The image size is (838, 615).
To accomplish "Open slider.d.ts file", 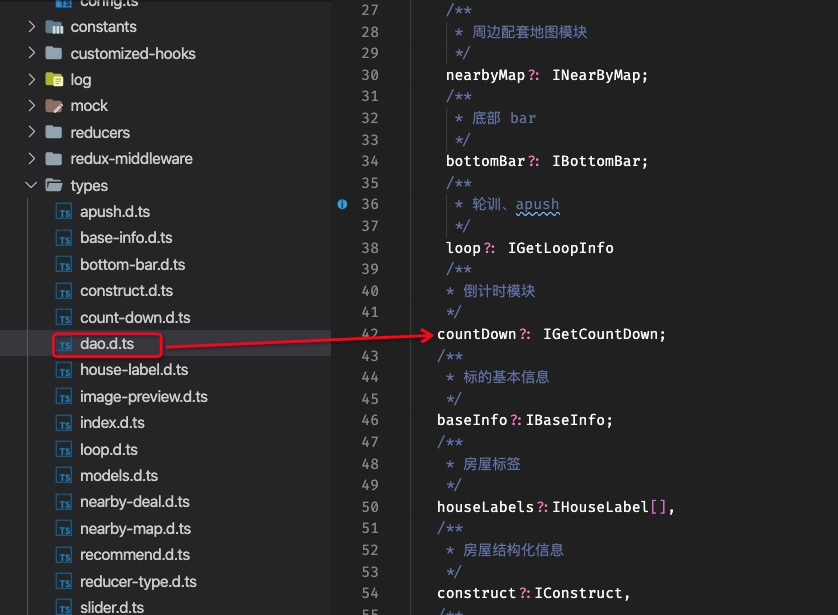I will pyautogui.click(x=112, y=608).
